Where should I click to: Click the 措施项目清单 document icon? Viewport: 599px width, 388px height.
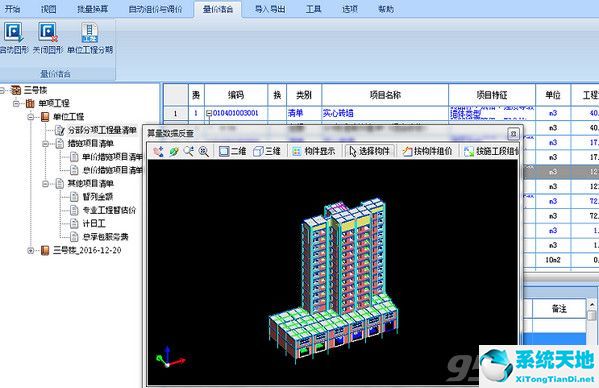pyautogui.click(x=60, y=144)
